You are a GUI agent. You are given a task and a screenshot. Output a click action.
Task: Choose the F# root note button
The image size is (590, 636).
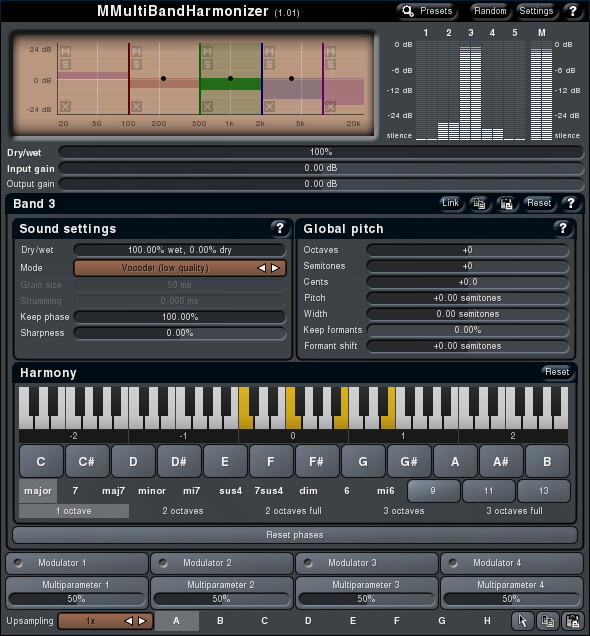point(317,462)
